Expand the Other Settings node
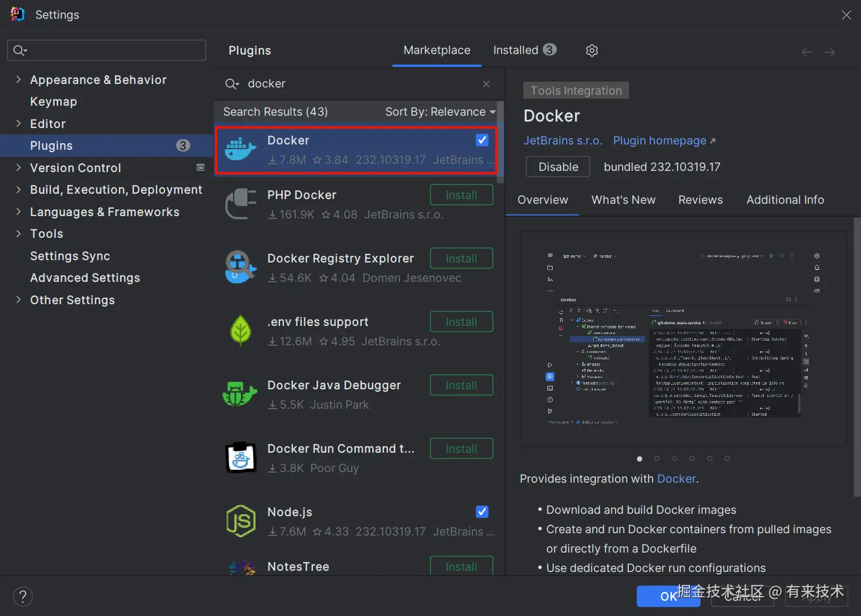 [x=18, y=299]
